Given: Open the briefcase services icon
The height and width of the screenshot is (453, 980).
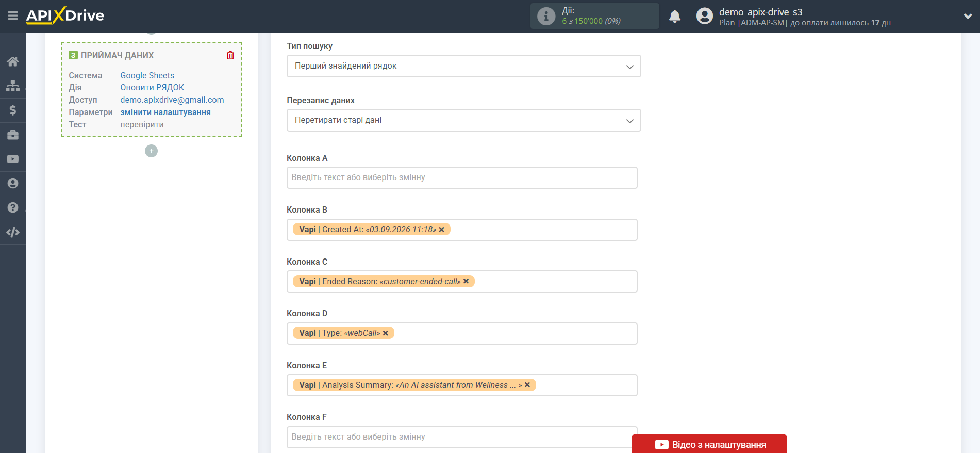Looking at the screenshot, I should (13, 135).
